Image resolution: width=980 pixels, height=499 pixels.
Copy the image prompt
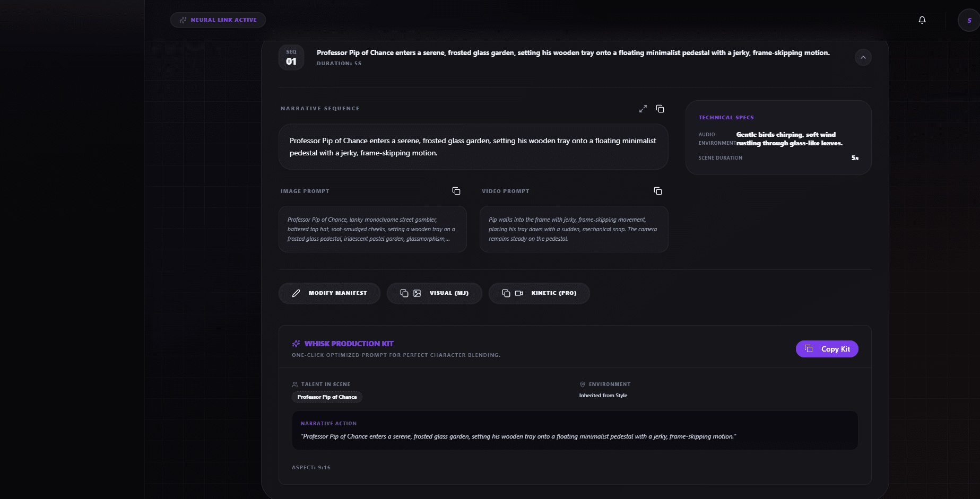point(456,191)
